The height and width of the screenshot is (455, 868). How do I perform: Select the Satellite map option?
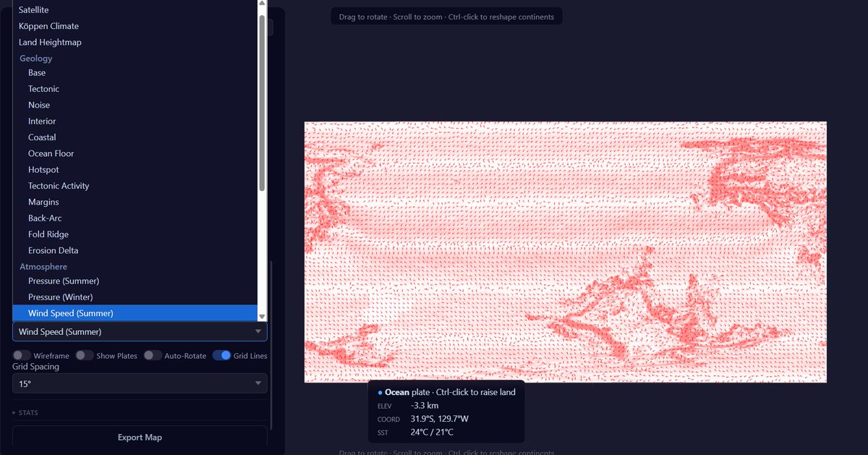(135, 10)
